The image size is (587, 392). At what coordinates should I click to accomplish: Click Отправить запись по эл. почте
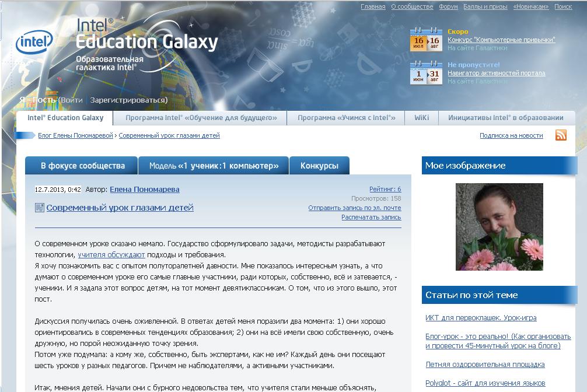point(355,208)
